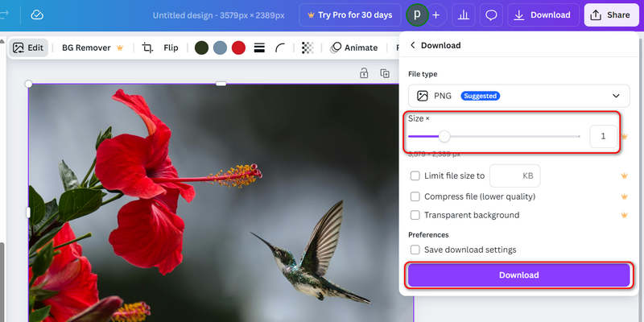644x322 pixels.
Task: Toggle the Transparent background checkbox
Action: tap(415, 215)
